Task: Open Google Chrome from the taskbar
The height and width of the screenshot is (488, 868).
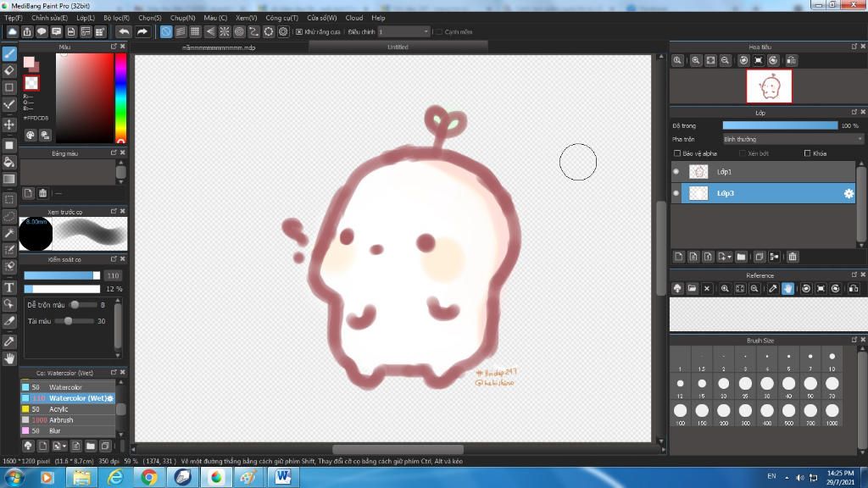Action: click(149, 477)
